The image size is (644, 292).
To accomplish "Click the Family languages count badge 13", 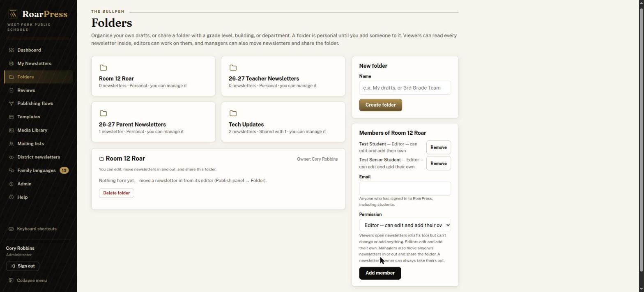I will click(64, 170).
